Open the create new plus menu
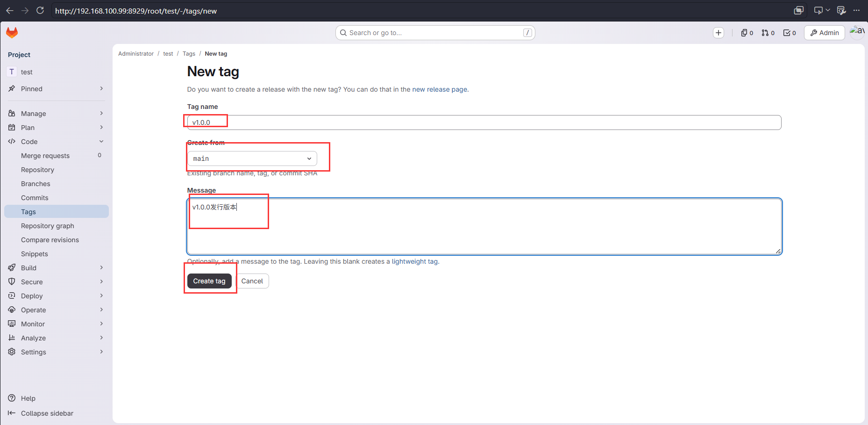 719,33
